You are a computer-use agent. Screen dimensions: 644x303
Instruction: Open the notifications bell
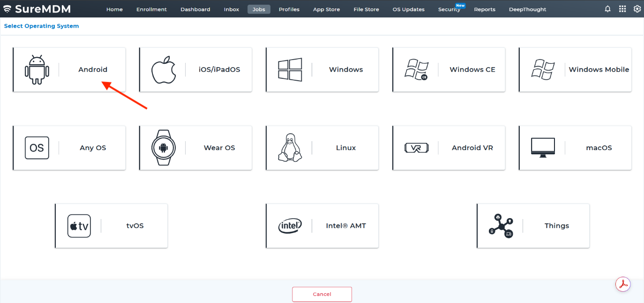pos(607,9)
